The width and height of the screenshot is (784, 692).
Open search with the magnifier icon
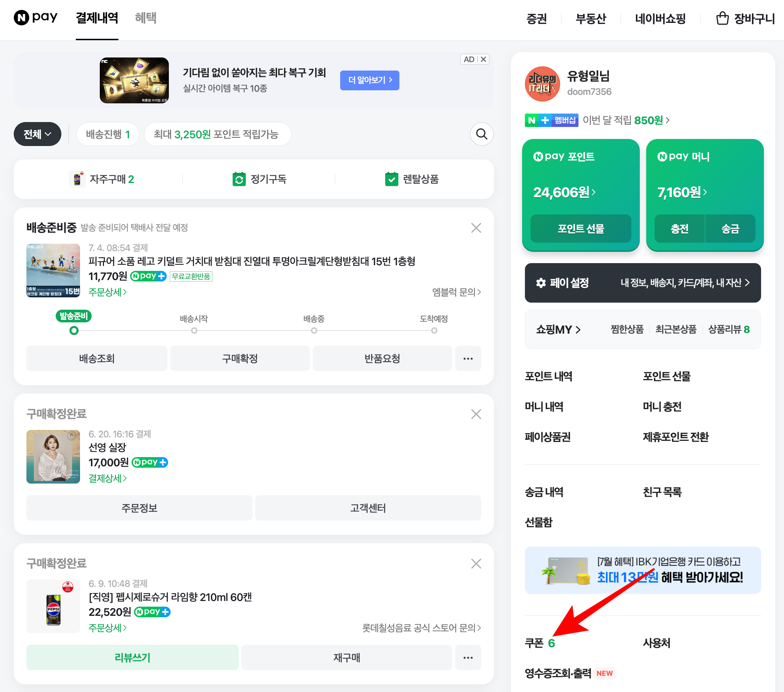coord(482,134)
